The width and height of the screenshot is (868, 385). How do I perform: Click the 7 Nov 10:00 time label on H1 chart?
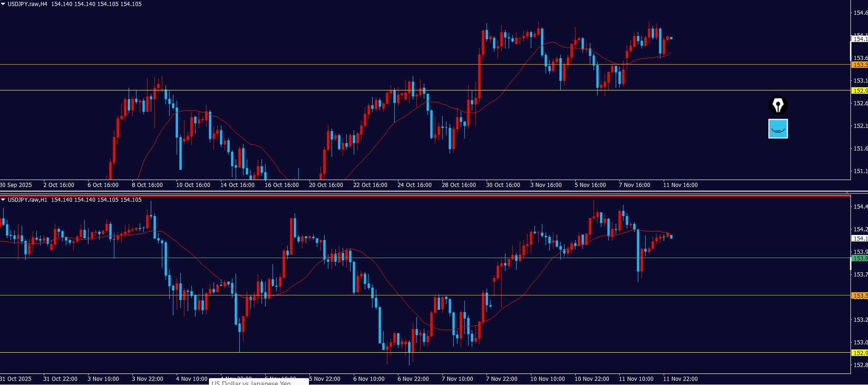pos(457,379)
